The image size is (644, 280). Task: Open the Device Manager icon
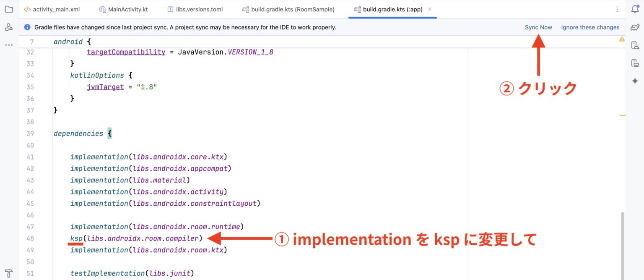(635, 45)
